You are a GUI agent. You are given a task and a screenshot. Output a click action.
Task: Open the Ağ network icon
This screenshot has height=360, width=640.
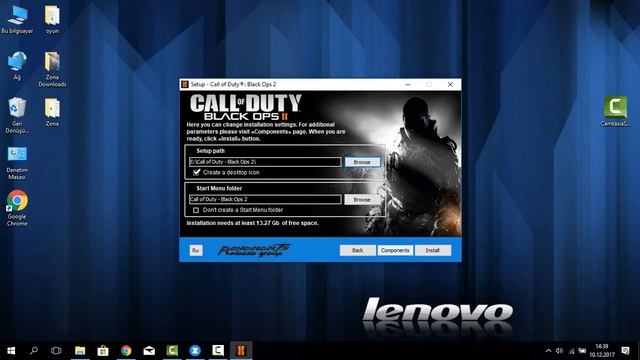coord(17,66)
